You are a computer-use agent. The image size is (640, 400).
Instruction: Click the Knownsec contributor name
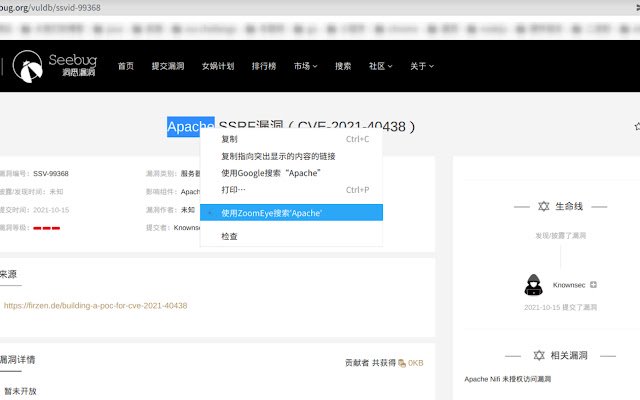[569, 285]
